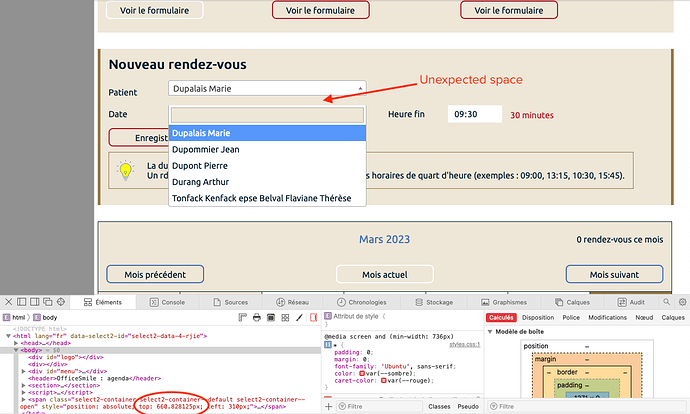This screenshot has height=414, width=690.
Task: Toggle the paint flashing brush icon
Action: coord(299,317)
